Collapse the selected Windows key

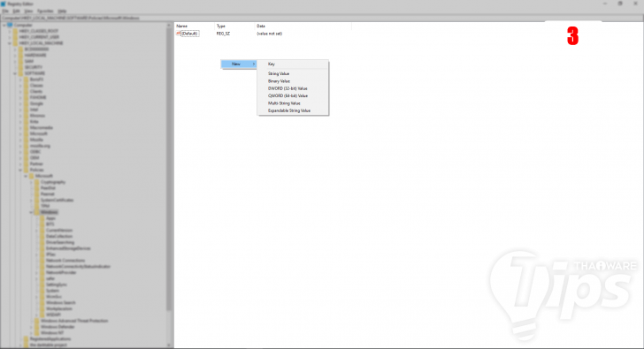click(x=31, y=212)
